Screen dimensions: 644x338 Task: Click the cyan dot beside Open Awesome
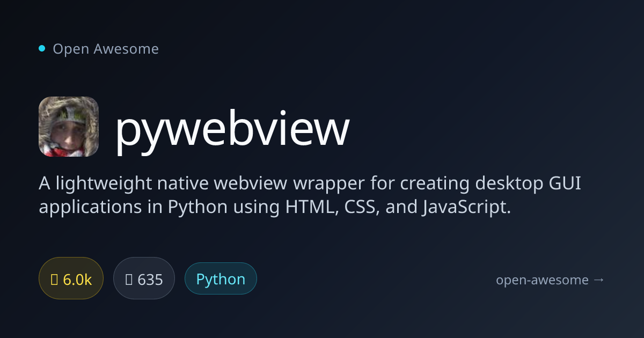(42, 49)
